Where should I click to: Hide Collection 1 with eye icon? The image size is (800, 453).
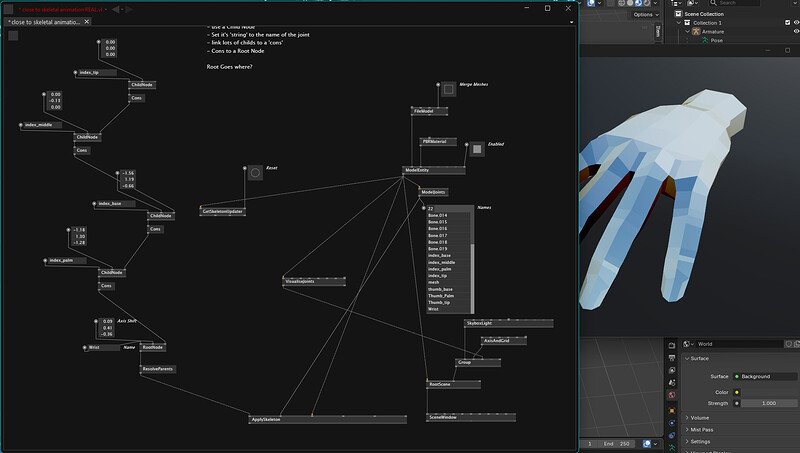point(796,22)
